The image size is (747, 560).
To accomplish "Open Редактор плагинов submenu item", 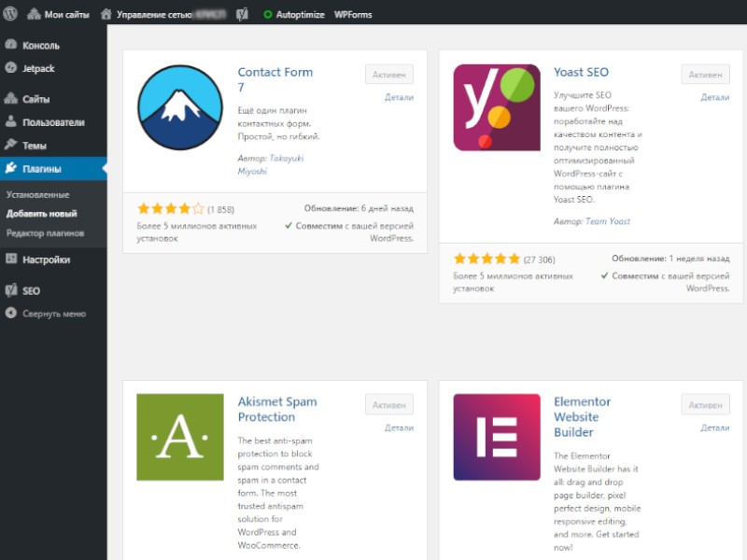I will [45, 232].
